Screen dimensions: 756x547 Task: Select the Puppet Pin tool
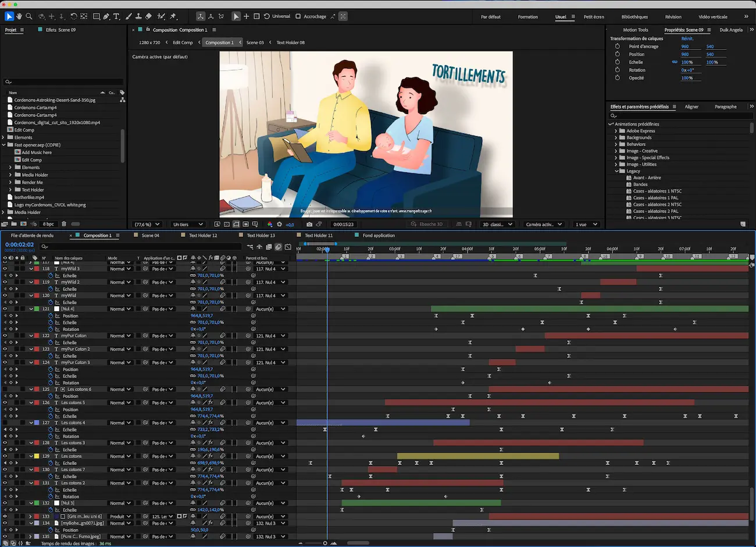click(173, 16)
